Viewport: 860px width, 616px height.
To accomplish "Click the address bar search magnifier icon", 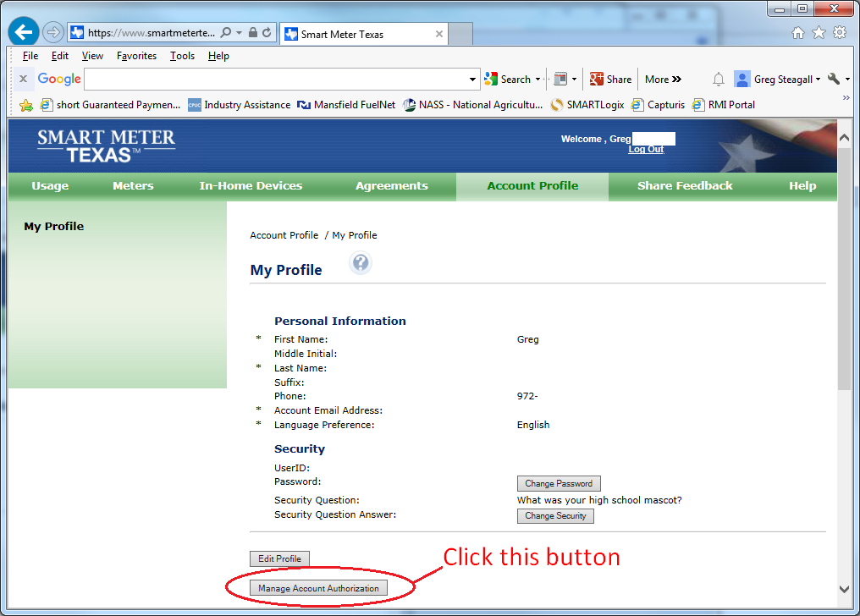I will (225, 32).
